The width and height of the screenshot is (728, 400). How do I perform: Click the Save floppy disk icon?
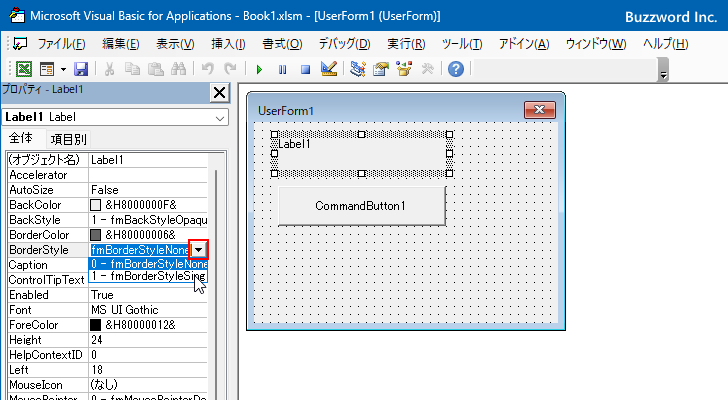click(81, 69)
